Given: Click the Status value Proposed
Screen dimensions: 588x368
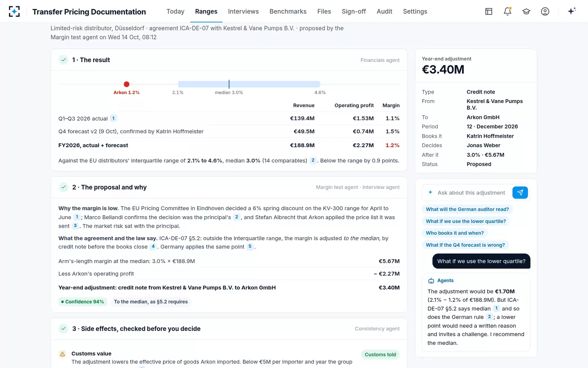Looking at the screenshot, I should point(479,164).
